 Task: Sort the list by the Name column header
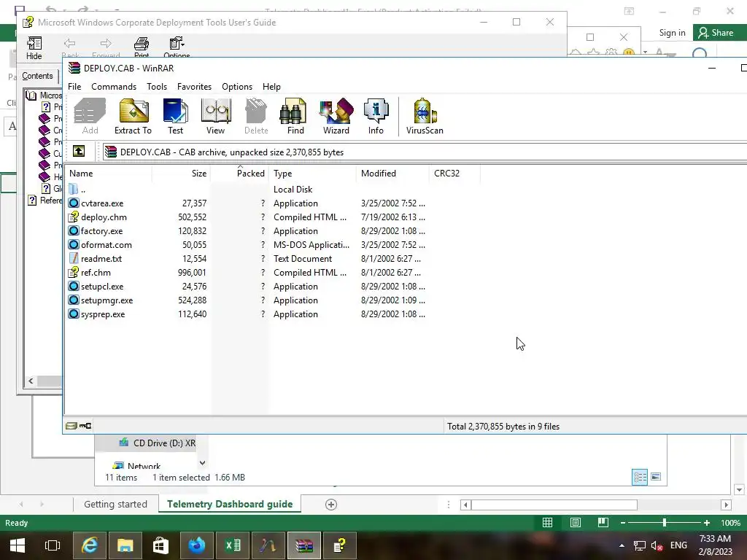(x=109, y=174)
